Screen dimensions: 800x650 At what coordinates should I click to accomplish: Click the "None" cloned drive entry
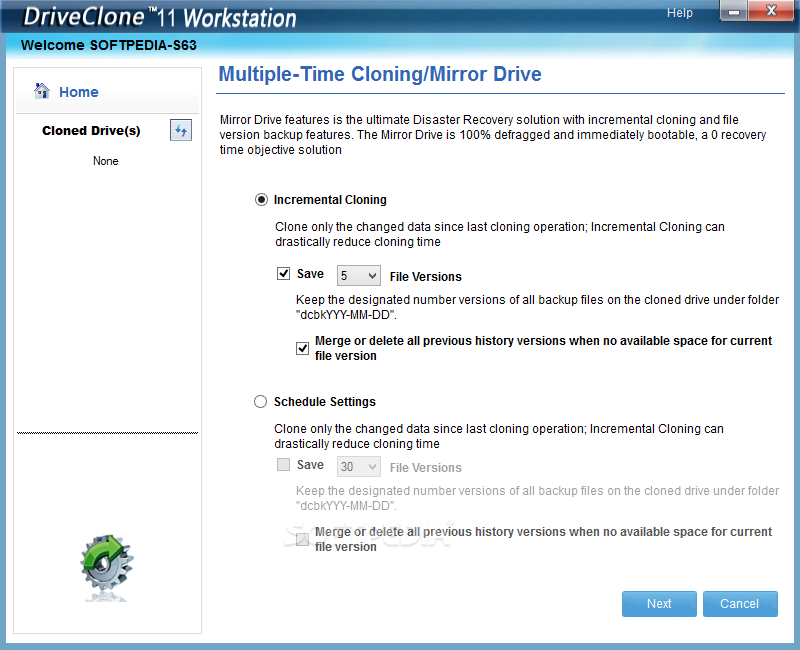tap(106, 161)
